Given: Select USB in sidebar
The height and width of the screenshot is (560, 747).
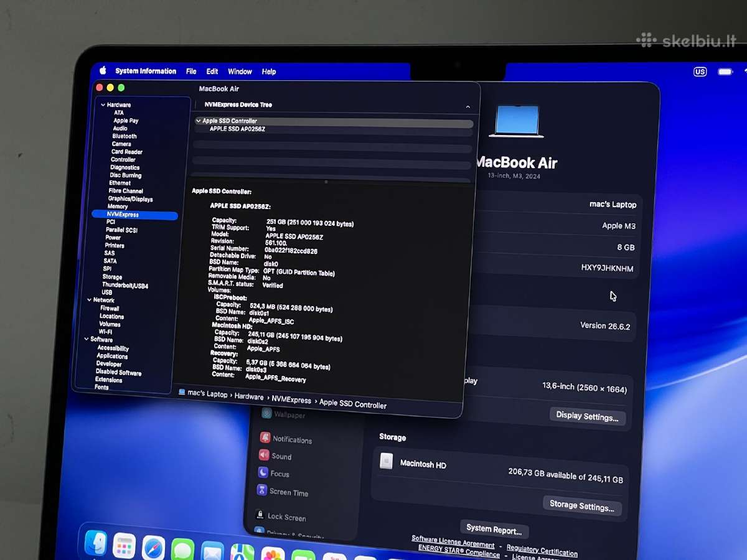Looking at the screenshot, I should [106, 292].
